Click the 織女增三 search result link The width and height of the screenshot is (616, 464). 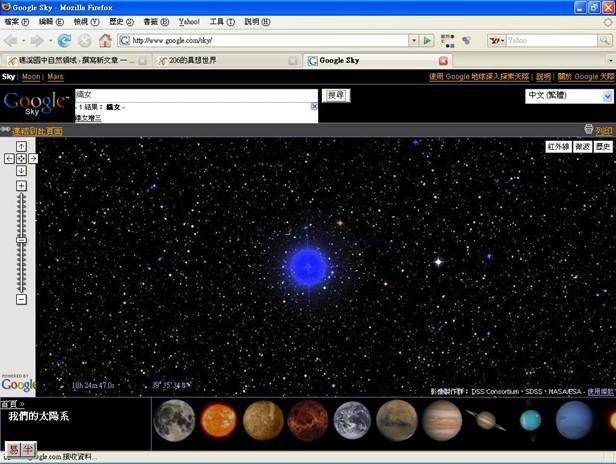(88, 117)
